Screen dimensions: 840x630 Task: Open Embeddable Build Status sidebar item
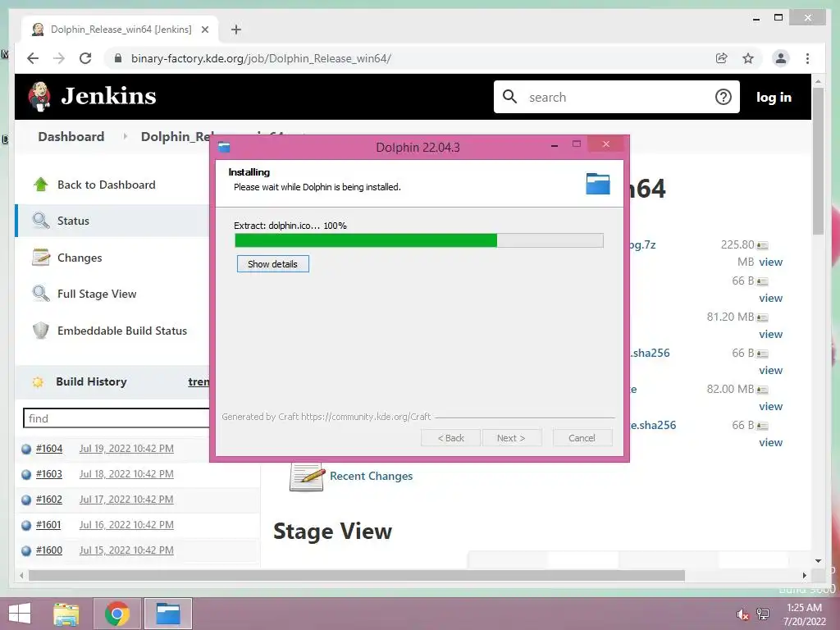[x=122, y=331]
